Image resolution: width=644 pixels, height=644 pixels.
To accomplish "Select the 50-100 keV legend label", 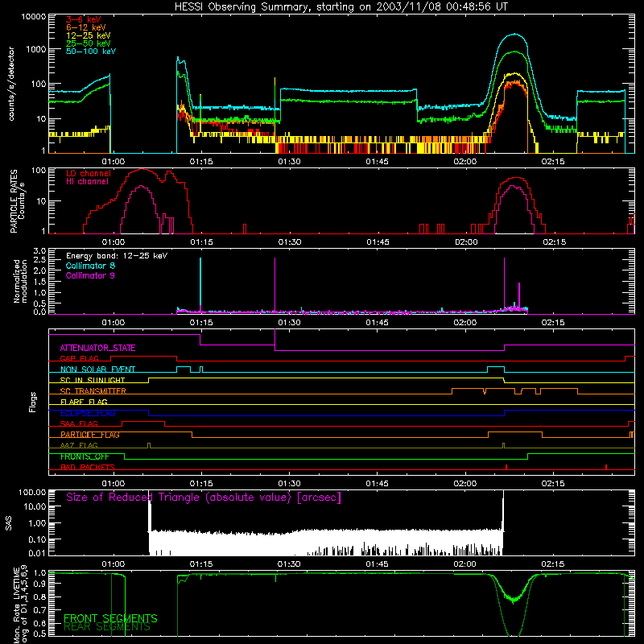I will tap(91, 52).
